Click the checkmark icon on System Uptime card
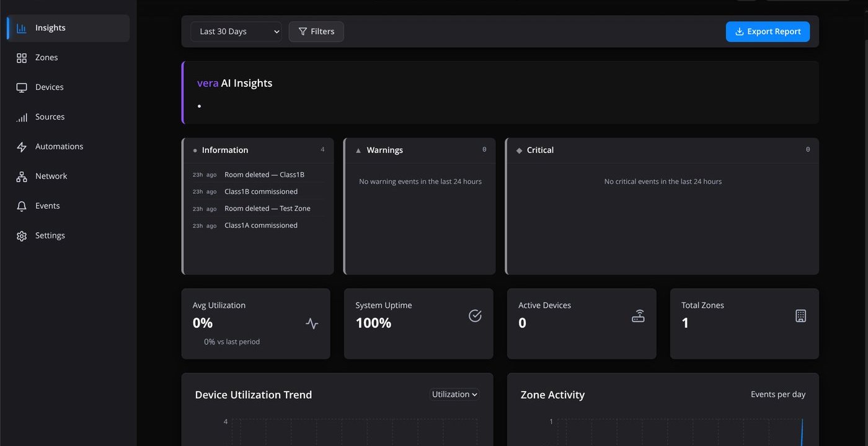The image size is (868, 446). click(475, 315)
